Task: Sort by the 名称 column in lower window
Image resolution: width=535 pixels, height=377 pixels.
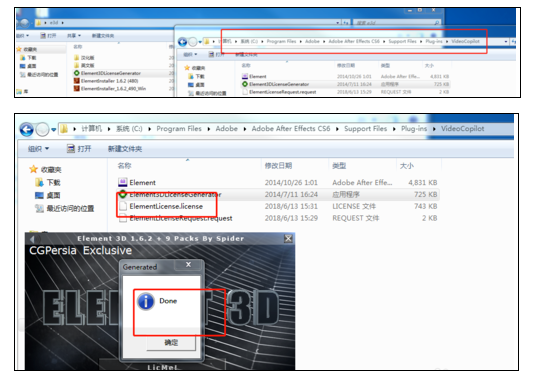Action: tap(124, 166)
